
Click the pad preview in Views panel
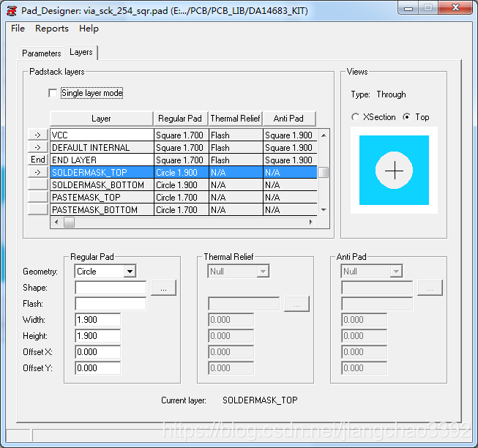click(x=394, y=171)
